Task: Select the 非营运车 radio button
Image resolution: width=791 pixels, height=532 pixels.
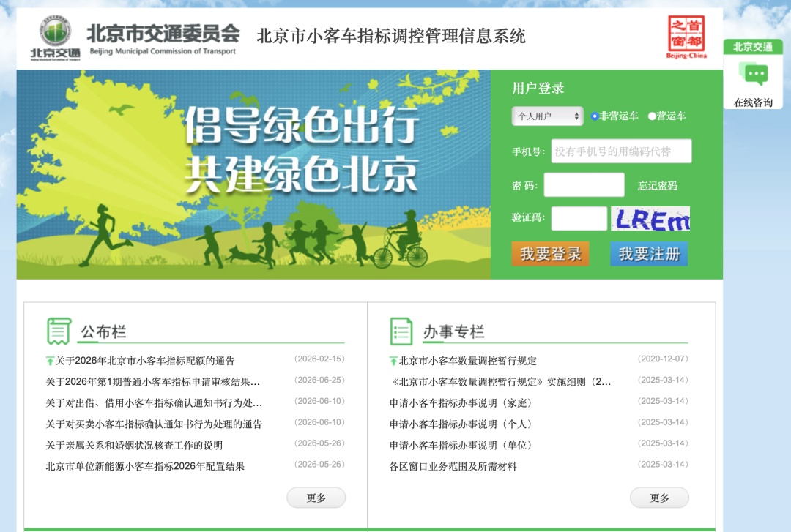Action: 595,116
